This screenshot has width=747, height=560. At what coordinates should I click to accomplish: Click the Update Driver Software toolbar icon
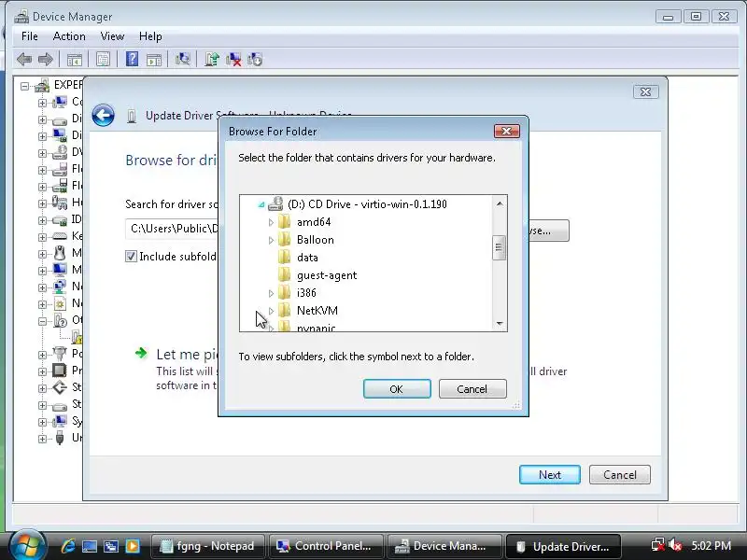pos(212,59)
